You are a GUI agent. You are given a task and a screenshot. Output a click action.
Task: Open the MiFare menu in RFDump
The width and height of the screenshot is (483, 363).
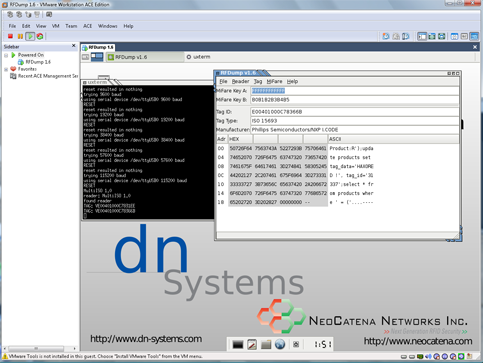[x=274, y=81]
